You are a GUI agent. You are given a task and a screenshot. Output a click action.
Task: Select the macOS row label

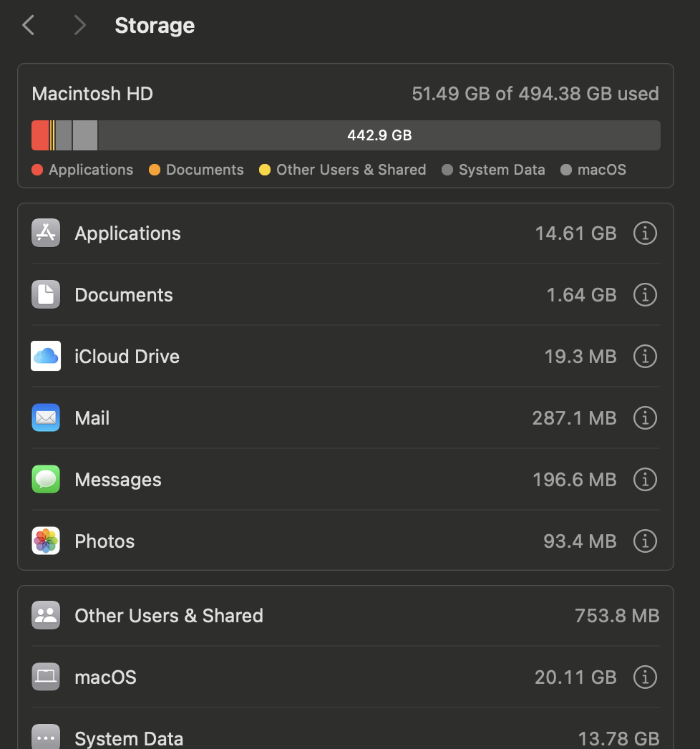click(105, 677)
